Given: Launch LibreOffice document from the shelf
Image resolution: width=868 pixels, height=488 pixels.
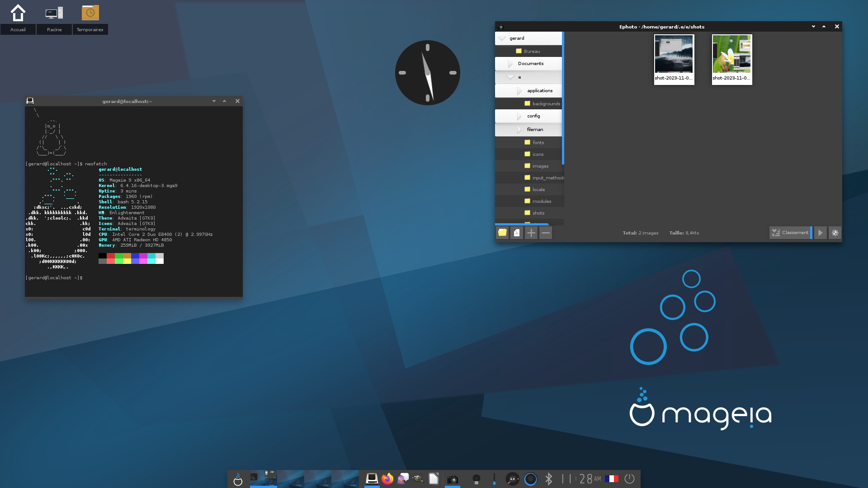Looking at the screenshot, I should pos(434,479).
